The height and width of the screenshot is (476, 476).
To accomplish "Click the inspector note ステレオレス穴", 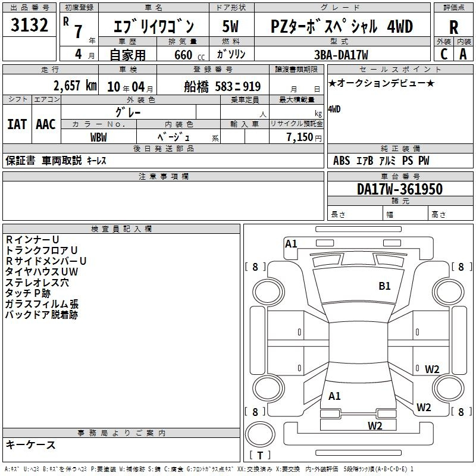I will (37, 283).
